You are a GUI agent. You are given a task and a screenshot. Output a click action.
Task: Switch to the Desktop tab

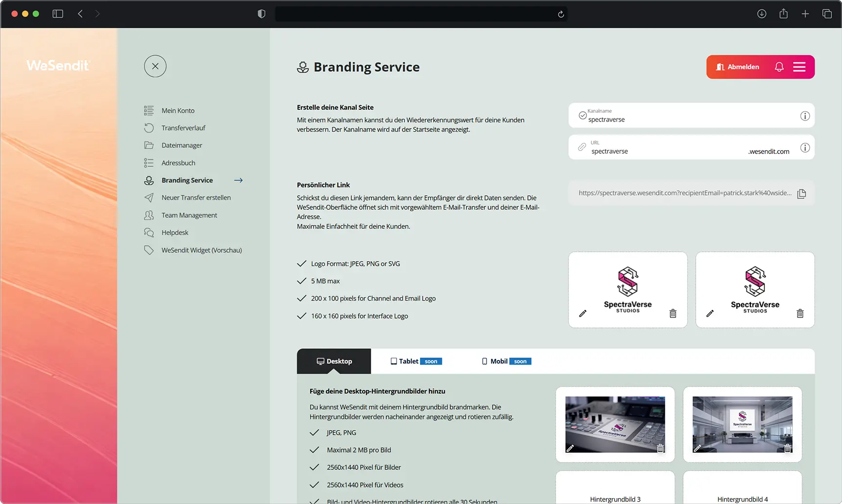coord(334,362)
